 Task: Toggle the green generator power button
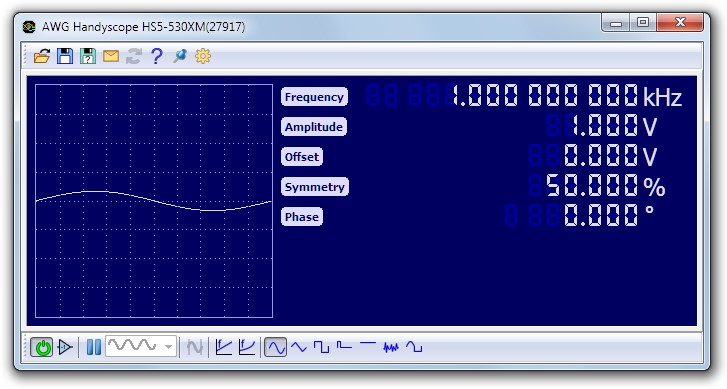[42, 347]
